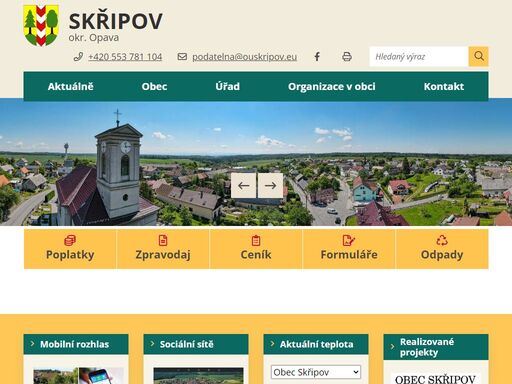
Task: Click chevron next to Sociální sítě
Action: 152,344
